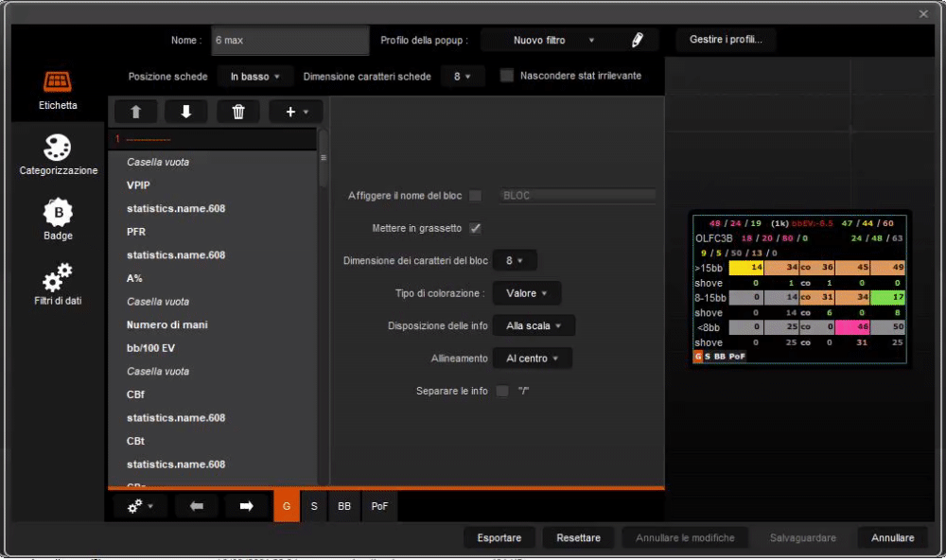
Task: Open Disposizione delle info dropdown
Action: (534, 325)
